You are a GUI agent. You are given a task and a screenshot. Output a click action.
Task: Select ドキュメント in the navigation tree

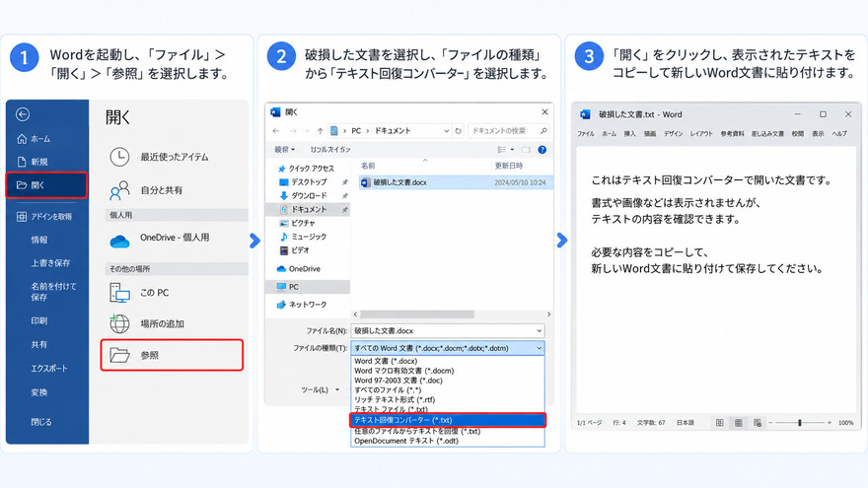(307, 209)
